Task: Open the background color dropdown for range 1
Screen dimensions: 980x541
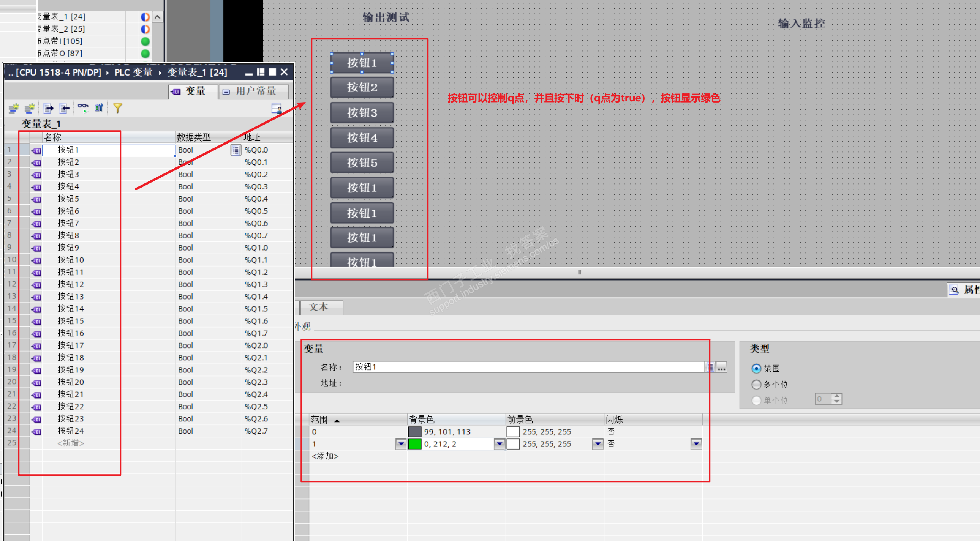Action: (x=499, y=444)
